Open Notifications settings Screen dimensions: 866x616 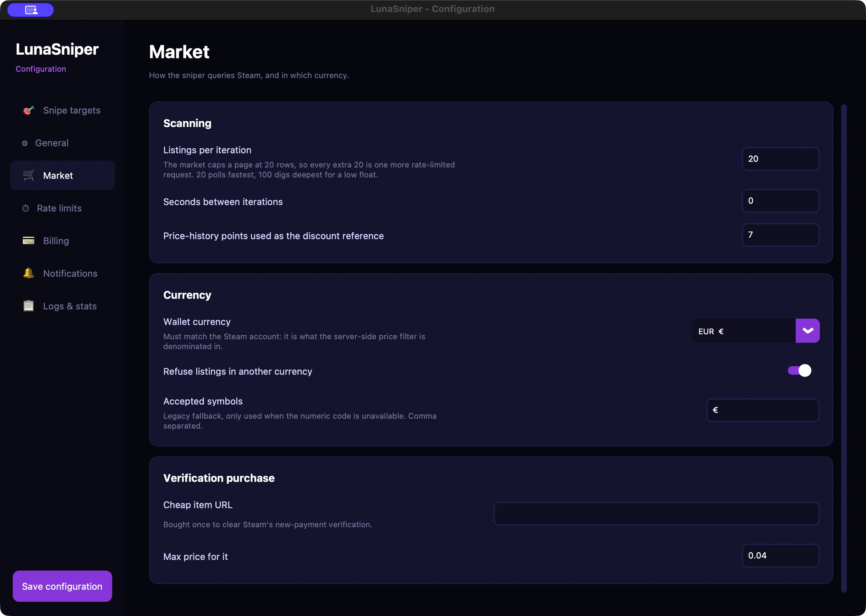tap(62, 274)
